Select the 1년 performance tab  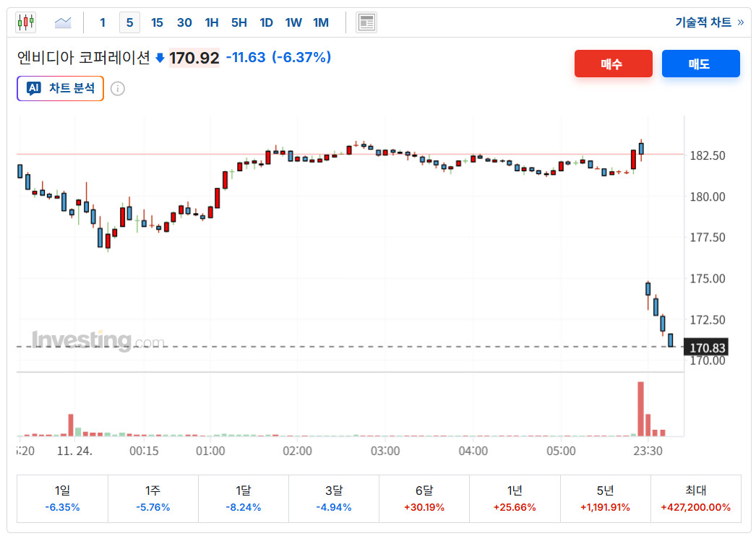pos(515,498)
